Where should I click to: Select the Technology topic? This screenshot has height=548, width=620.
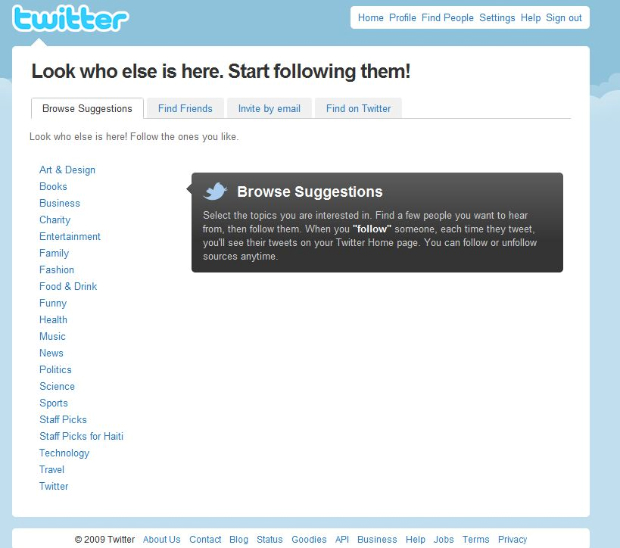[x=64, y=453]
